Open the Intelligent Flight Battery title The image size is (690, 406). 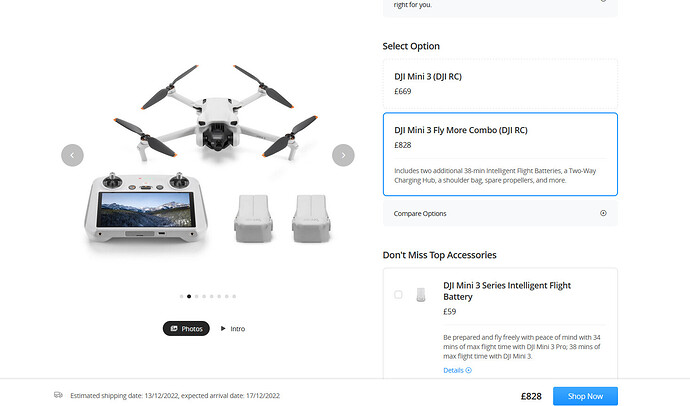[507, 291]
